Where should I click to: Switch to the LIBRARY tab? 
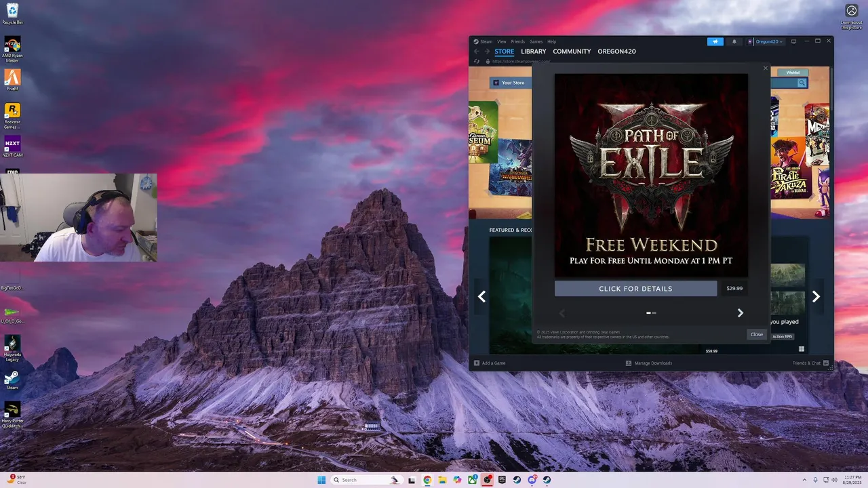tap(534, 52)
